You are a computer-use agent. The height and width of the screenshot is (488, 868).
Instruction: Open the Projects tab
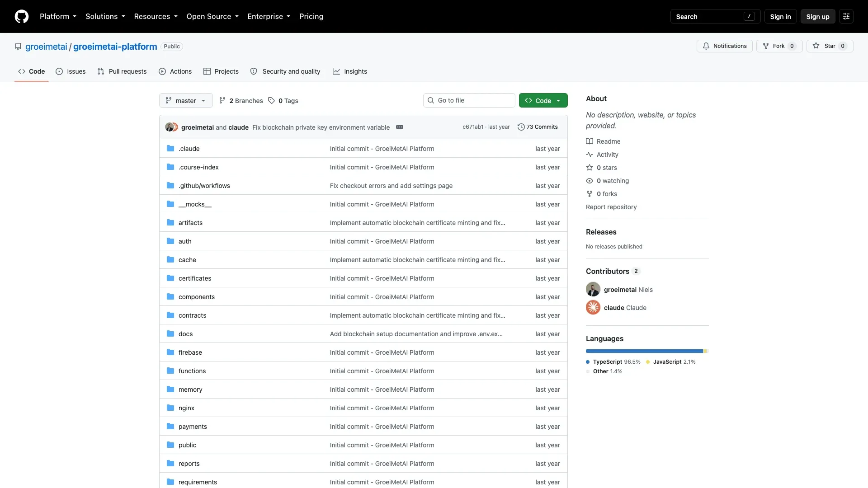point(221,71)
